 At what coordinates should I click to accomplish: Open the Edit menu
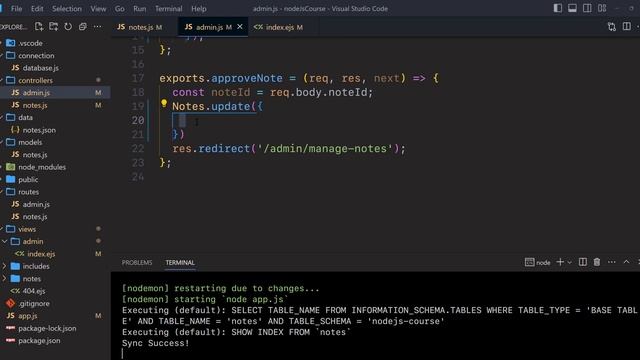pyautogui.click(x=37, y=9)
